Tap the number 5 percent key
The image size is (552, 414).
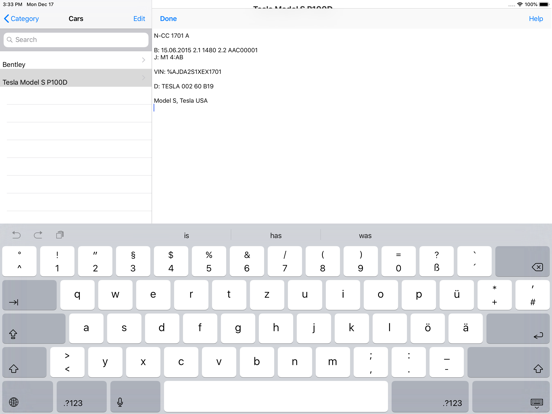[209, 261]
